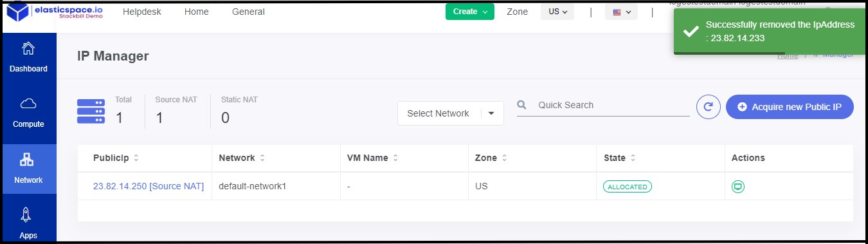Expand the Select Network dropdown

[450, 113]
